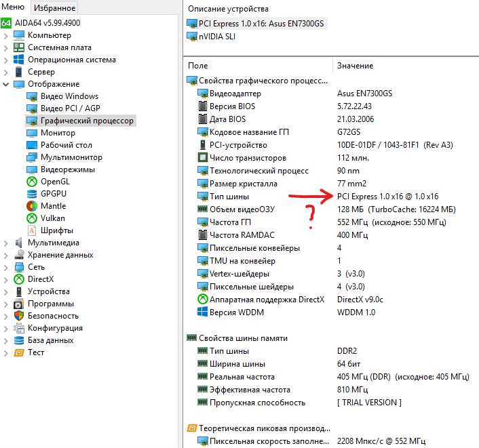The height and width of the screenshot is (448, 479).
Task: Select Графический процессор tree item
Action: [81, 121]
